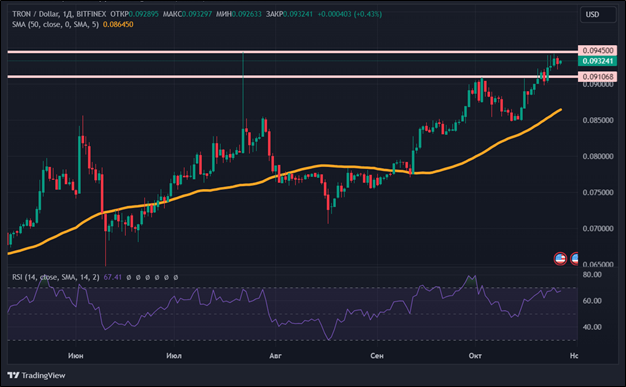This screenshot has width=626, height=387.
Task: Click the Авг label on time axis
Action: click(x=275, y=355)
